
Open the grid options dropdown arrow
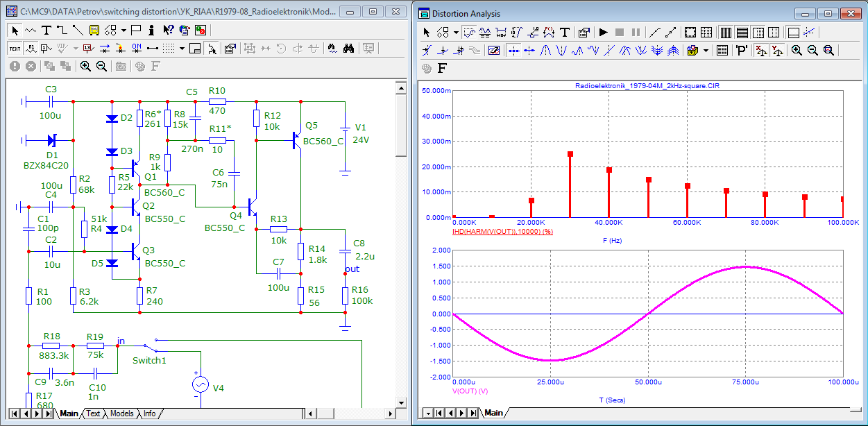click(182, 48)
